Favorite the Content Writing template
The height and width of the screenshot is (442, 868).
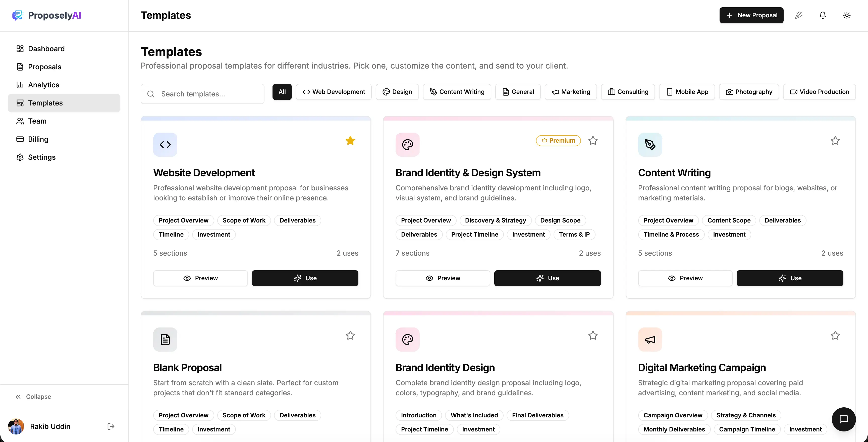point(835,140)
